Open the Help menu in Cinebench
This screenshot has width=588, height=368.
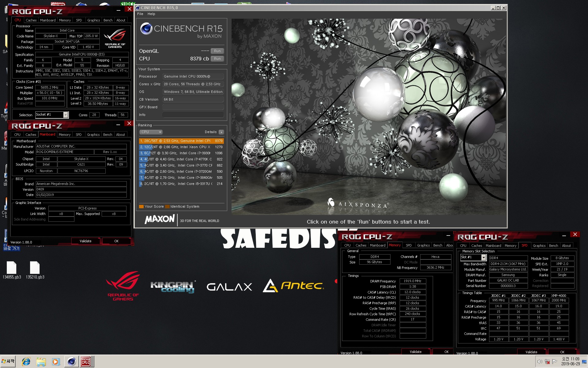tap(151, 14)
